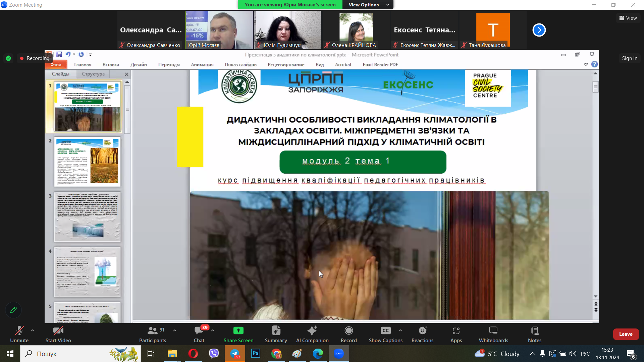Open the View Options dropdown
This screenshot has height=362, width=644.
(368, 4)
